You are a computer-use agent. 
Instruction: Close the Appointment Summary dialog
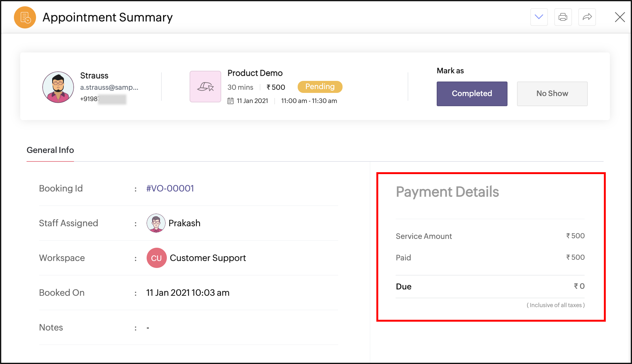(620, 17)
